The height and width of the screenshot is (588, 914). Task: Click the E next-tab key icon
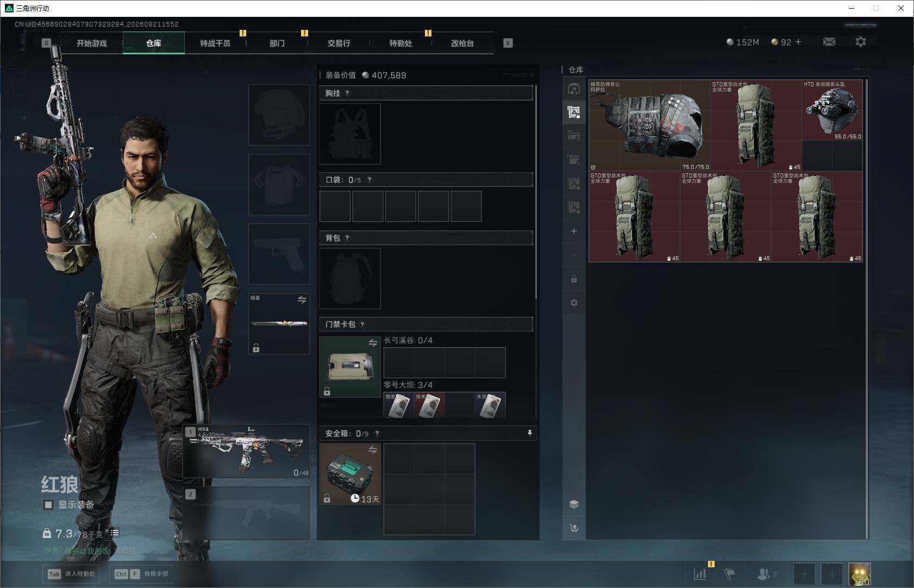click(x=508, y=43)
